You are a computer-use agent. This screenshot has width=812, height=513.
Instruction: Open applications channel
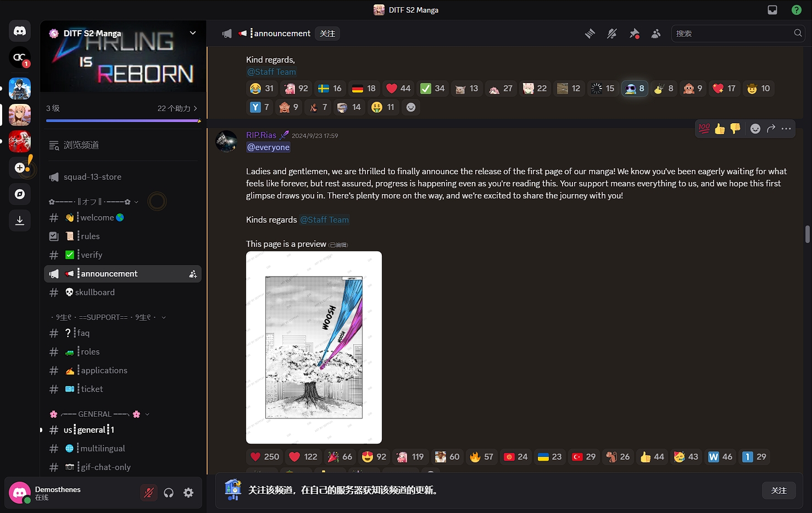(123, 371)
